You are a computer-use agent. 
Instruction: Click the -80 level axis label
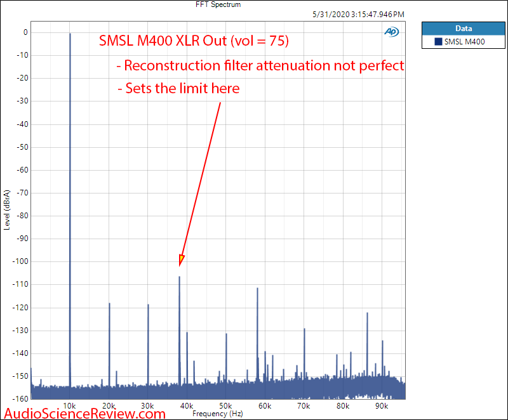22,216
